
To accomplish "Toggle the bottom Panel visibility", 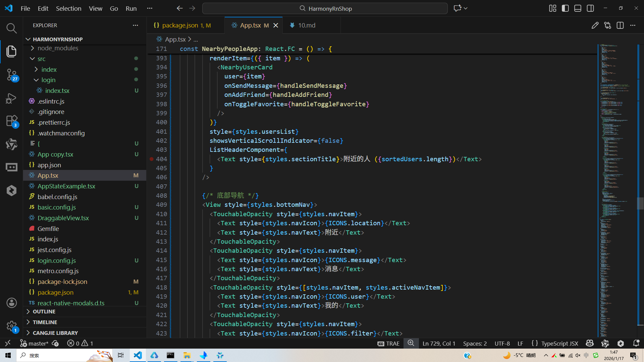I will [578, 8].
